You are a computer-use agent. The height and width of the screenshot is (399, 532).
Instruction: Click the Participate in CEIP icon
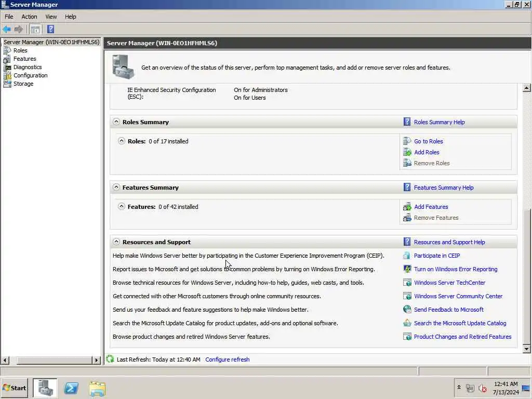coord(407,256)
